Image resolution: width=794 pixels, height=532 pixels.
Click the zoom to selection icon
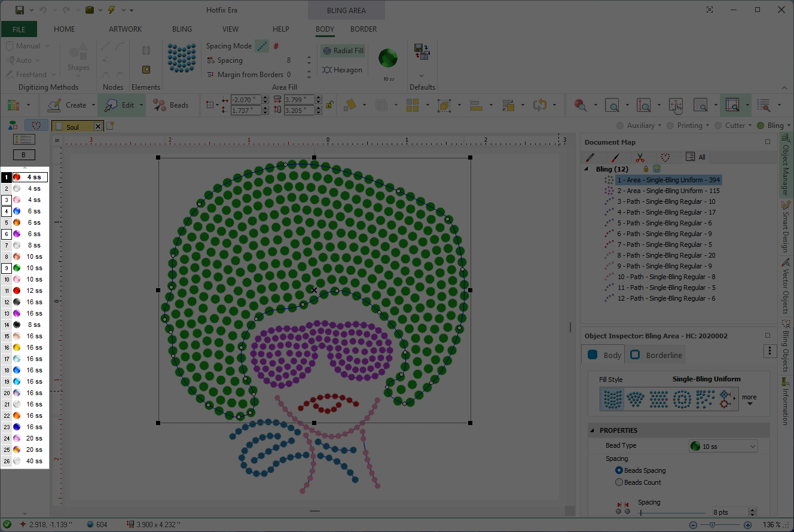tap(732, 105)
